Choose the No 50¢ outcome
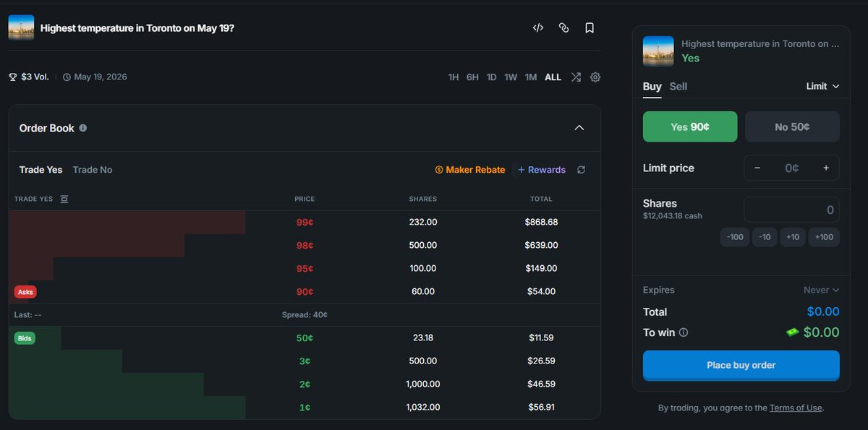This screenshot has width=868, height=430. tap(792, 126)
